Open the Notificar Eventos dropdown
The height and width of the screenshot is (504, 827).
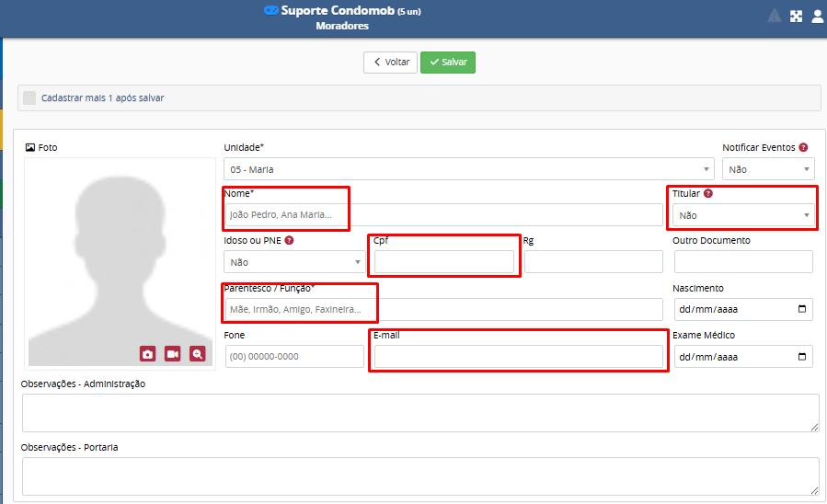point(768,169)
